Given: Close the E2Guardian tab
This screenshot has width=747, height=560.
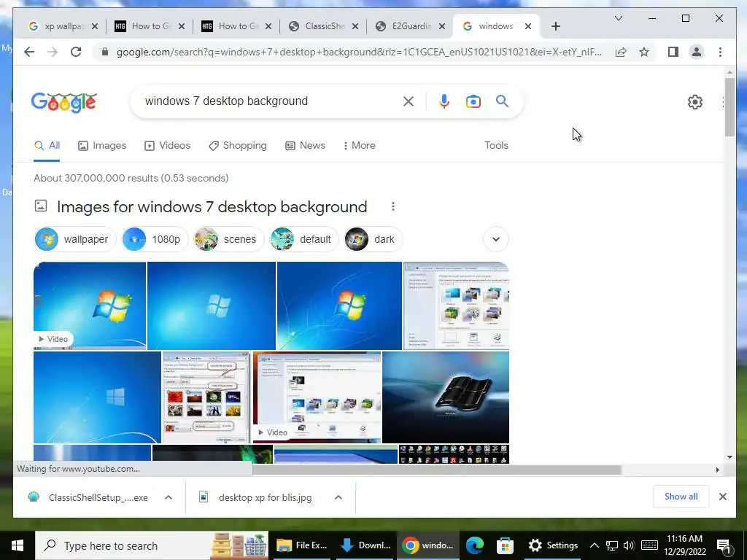Looking at the screenshot, I should pos(442,26).
